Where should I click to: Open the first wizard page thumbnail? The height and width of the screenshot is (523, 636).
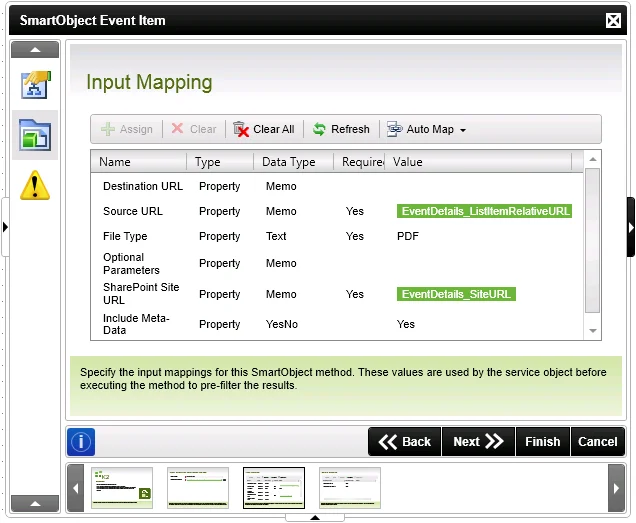[122, 488]
